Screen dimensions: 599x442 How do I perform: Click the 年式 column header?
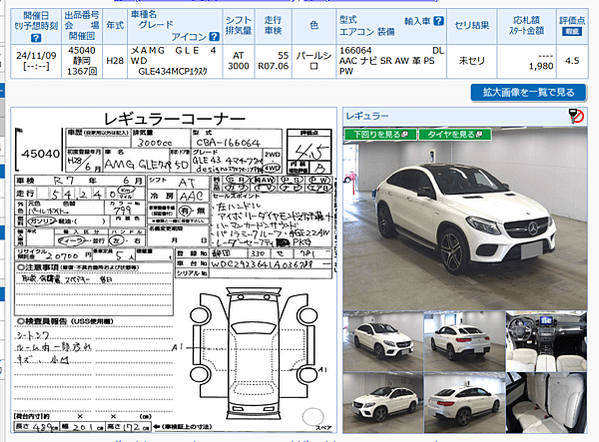tap(115, 26)
